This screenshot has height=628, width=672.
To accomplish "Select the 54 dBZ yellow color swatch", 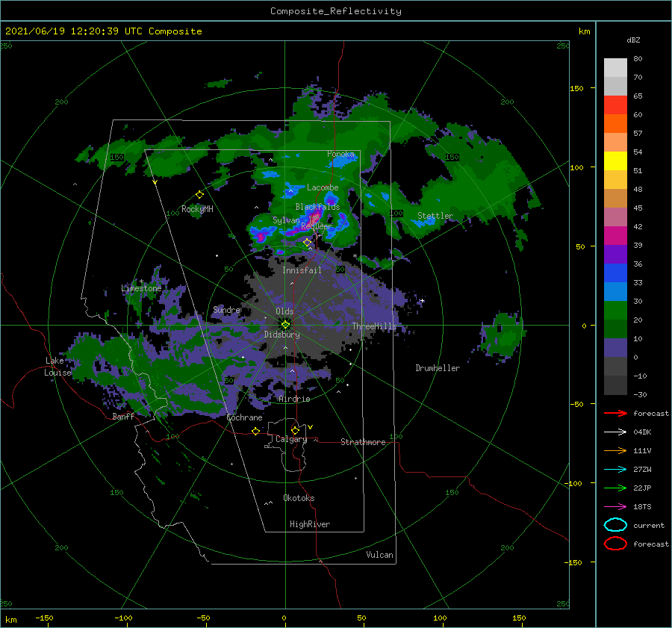I will (x=615, y=161).
